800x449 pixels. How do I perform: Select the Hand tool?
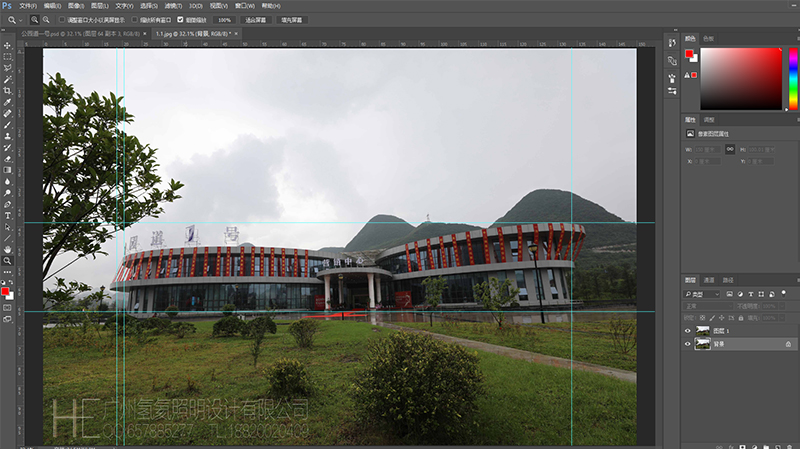(8, 248)
